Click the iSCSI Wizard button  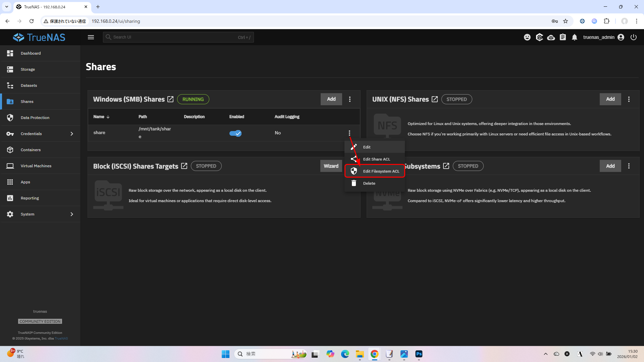click(x=331, y=166)
